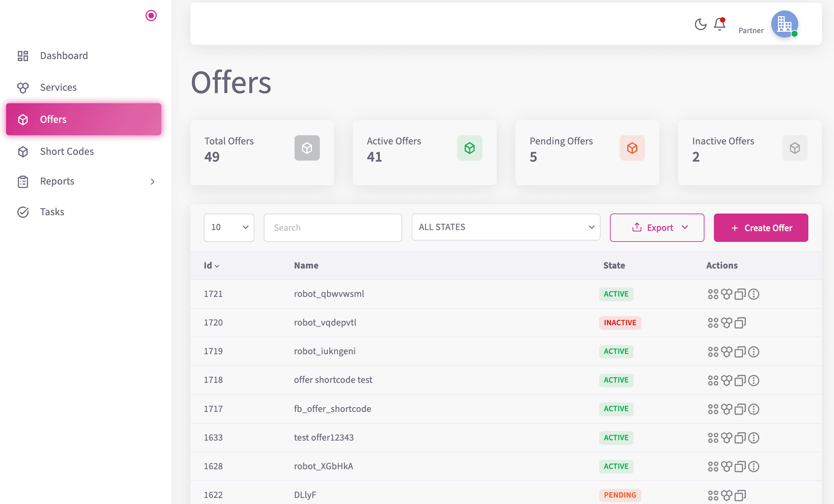
Task: Click the Active Offers card cube icon
Action: coord(470,148)
